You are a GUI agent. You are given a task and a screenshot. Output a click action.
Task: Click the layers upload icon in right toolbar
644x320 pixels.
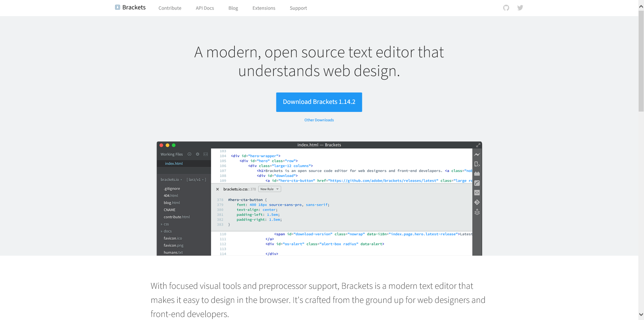[477, 212]
